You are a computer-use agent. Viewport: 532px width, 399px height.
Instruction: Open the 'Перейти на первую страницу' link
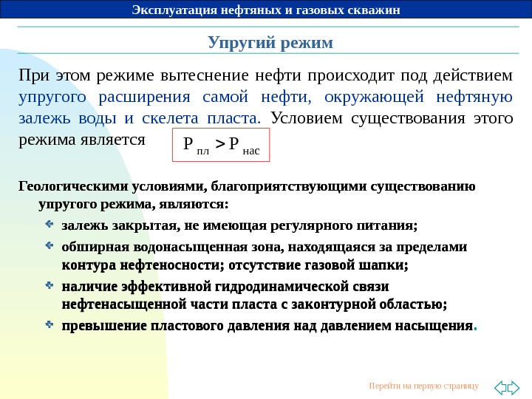tap(424, 386)
